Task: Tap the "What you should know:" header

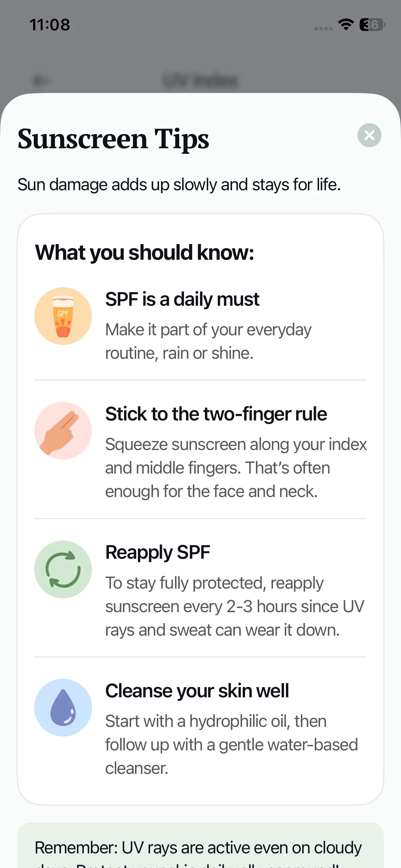Action: (x=144, y=253)
